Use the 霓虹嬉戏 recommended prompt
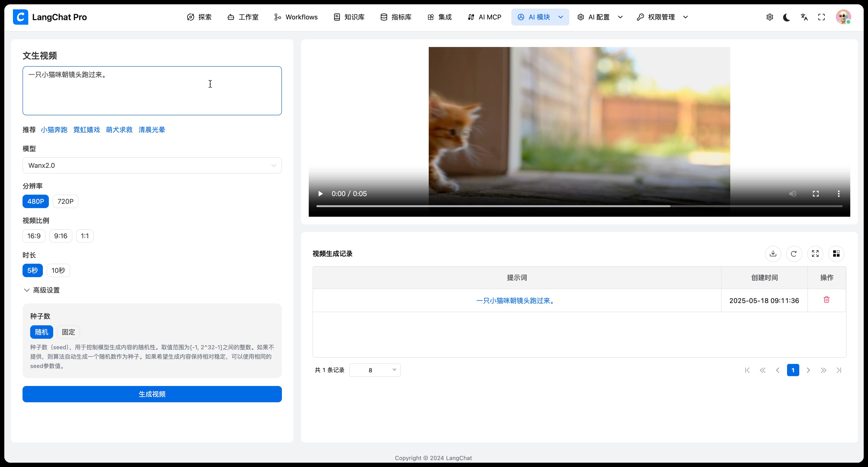Screen dimensions: 868x467 [x=87, y=129]
